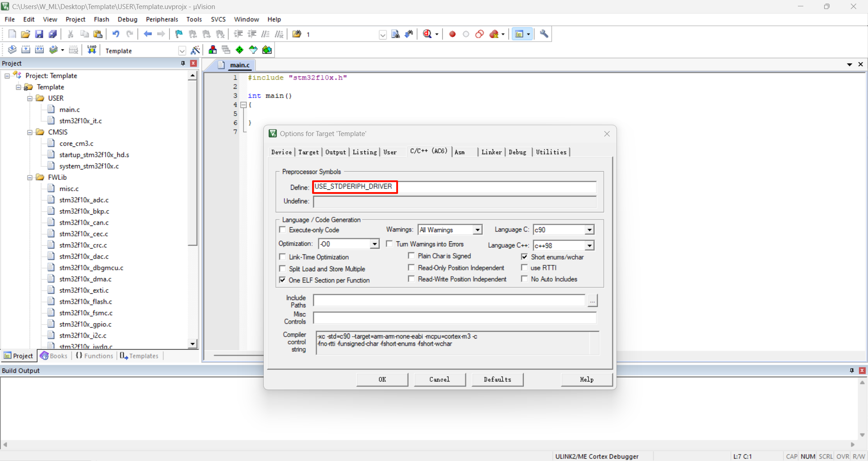Click the Batch Build icon
Screen dimensions: 868x461
tap(53, 50)
